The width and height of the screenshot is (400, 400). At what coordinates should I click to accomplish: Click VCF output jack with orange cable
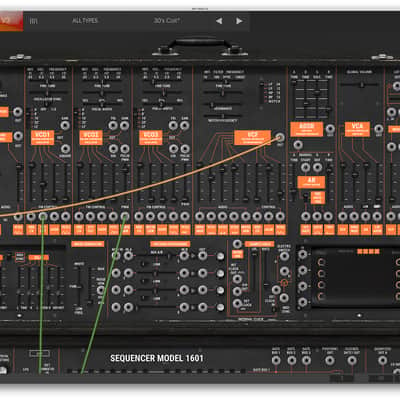(280, 137)
